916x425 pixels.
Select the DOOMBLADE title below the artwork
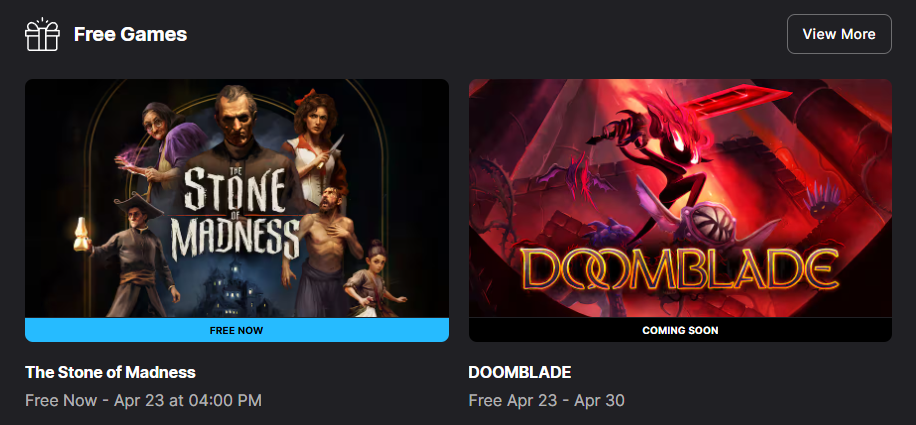pyautogui.click(x=519, y=372)
